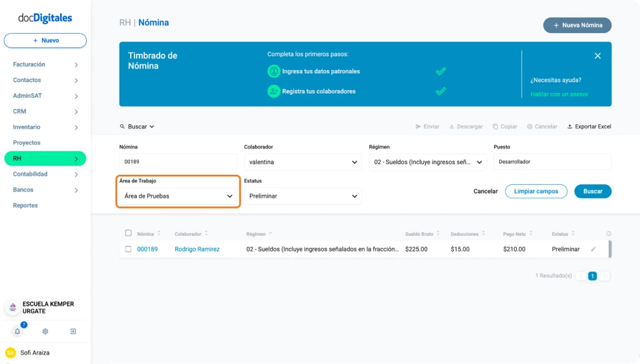The height and width of the screenshot is (364, 640).
Task: Sort by Pago Neto column arrows
Action: click(531, 234)
